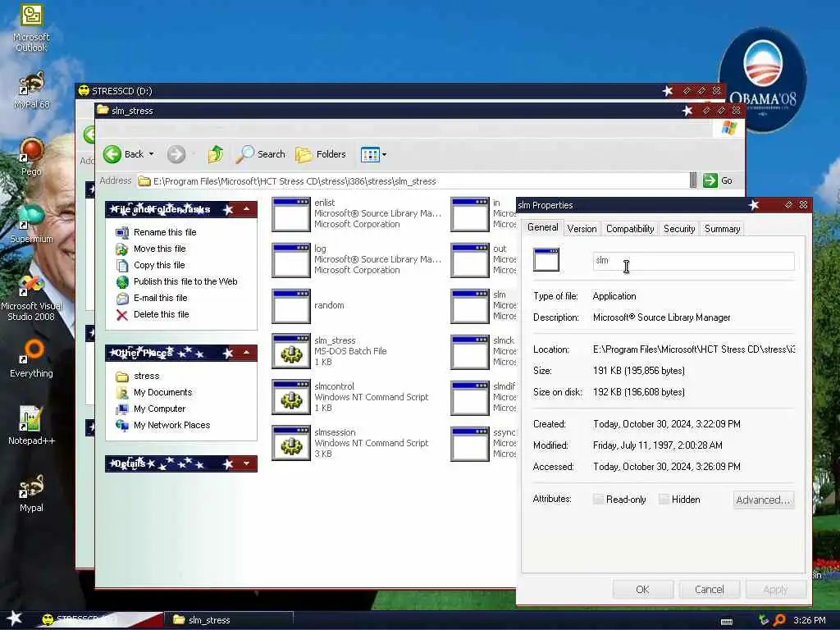Click the slm file name field
The image size is (840, 630).
693,260
